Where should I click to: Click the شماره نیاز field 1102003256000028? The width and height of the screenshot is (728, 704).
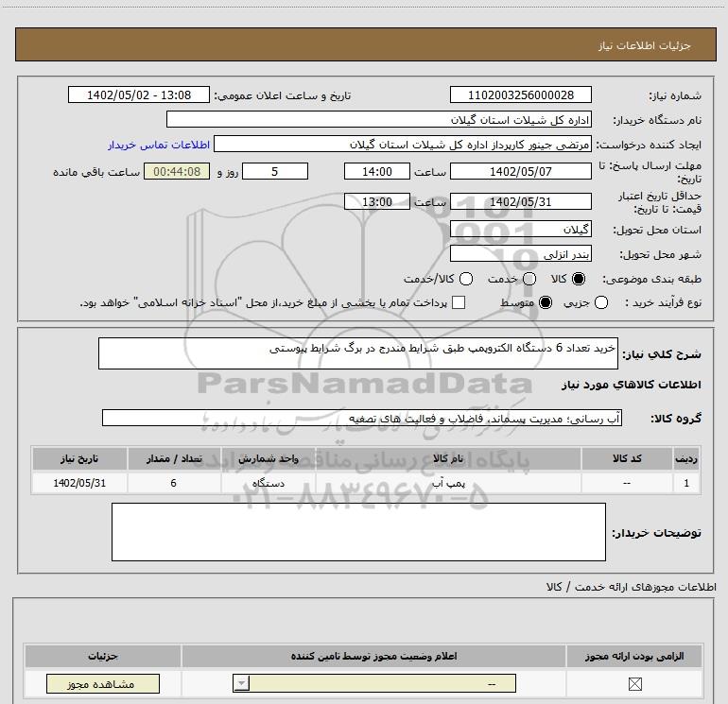520,94
